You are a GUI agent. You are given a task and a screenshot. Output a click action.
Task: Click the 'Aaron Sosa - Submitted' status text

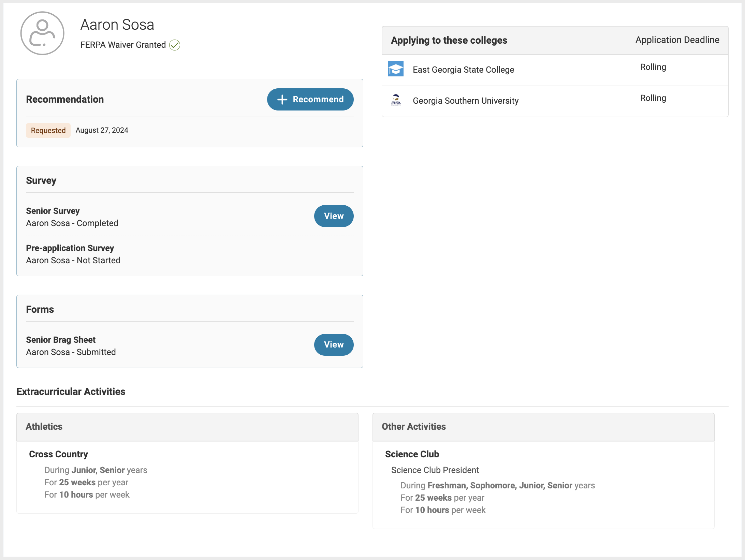[x=71, y=352]
